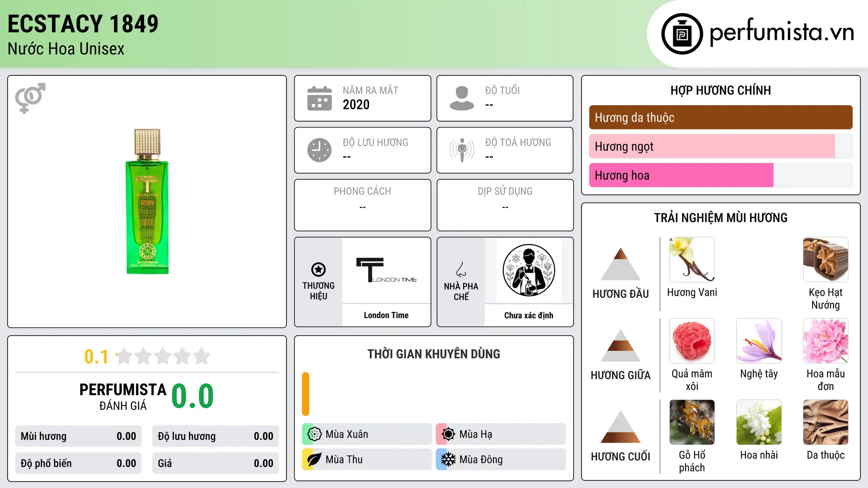
Task: Click the London Time brand logo
Action: pyautogui.click(x=387, y=270)
